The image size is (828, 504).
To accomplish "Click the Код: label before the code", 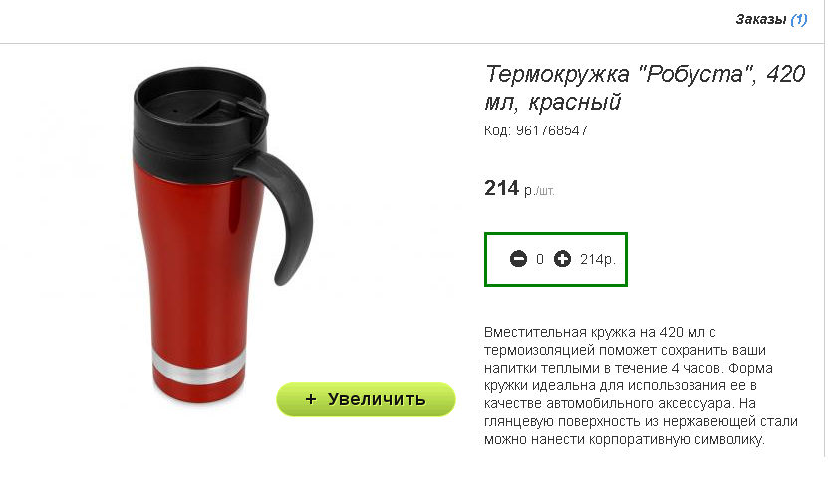I will coord(497,130).
